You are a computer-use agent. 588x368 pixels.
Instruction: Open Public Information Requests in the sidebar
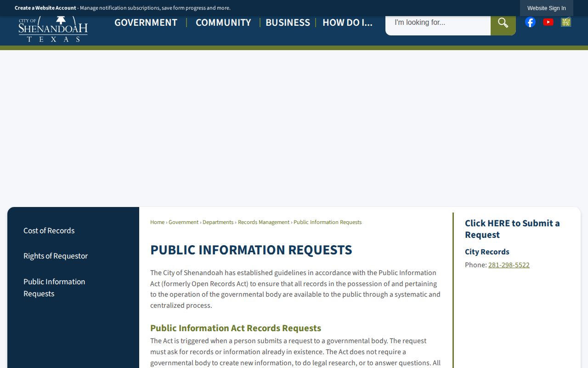tap(54, 287)
